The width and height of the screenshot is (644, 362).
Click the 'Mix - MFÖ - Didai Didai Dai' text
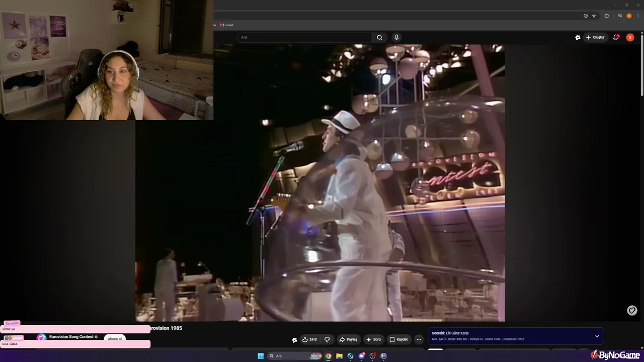[451, 339]
